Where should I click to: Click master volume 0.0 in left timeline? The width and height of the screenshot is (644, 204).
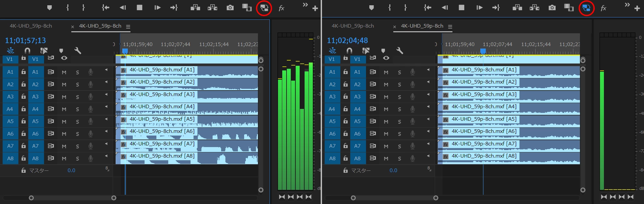point(71,170)
